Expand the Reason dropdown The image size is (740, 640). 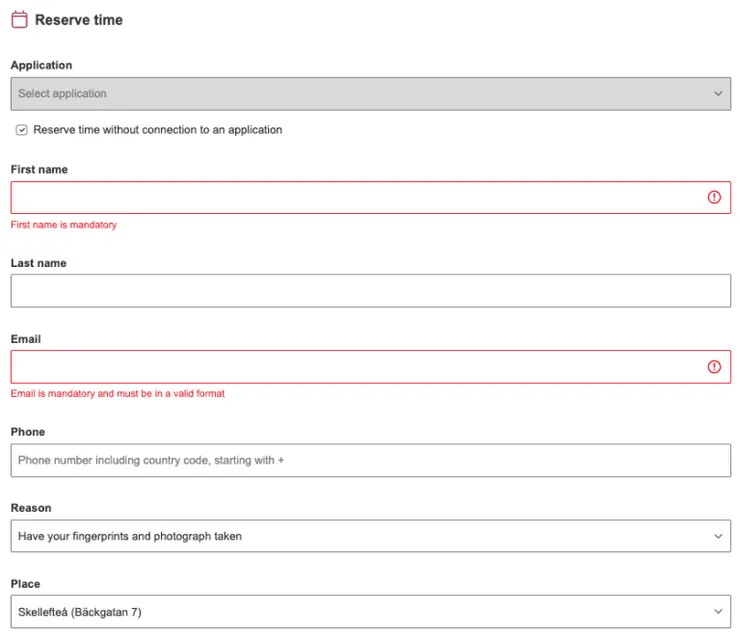pos(370,536)
